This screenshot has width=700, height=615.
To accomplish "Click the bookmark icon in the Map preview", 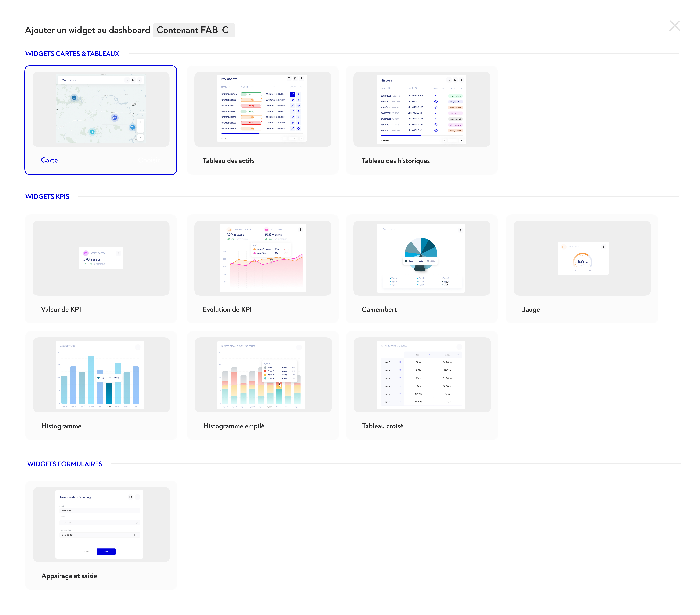I will (x=133, y=80).
